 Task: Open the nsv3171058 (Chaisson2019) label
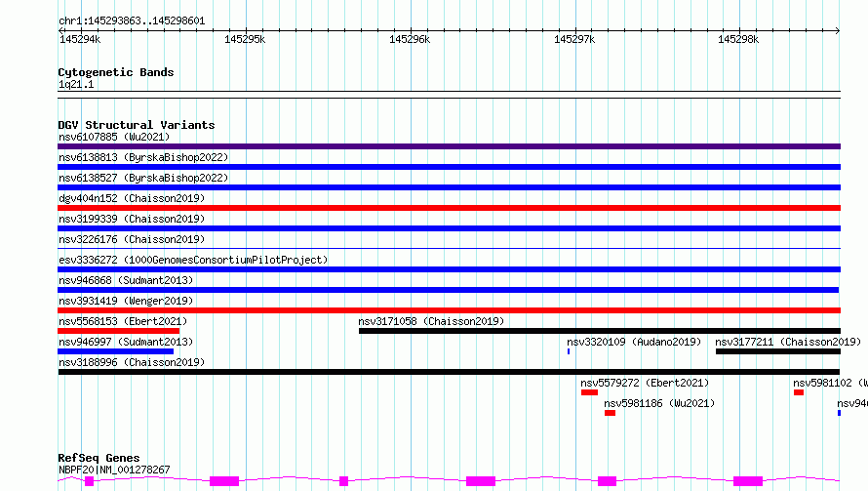pos(431,321)
